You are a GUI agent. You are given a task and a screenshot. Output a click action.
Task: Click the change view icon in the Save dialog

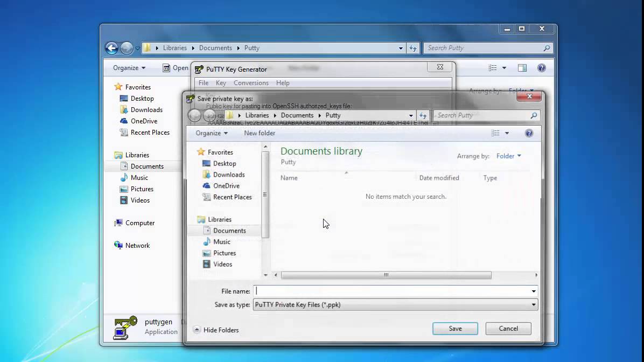coord(496,133)
